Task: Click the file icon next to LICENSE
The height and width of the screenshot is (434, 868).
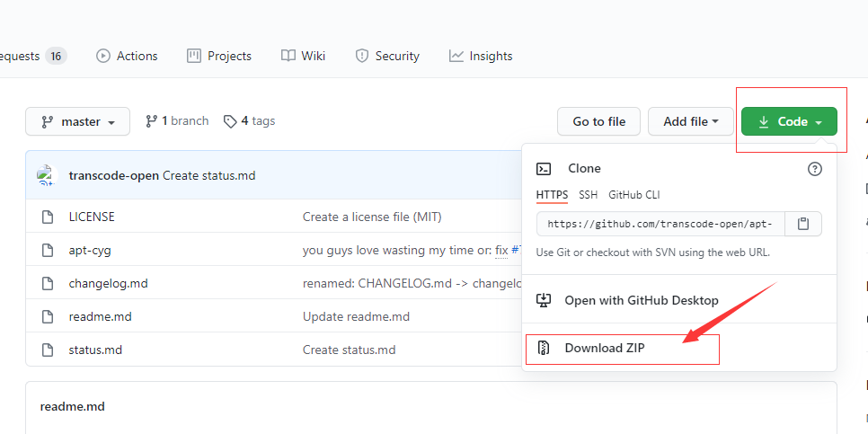Action: 48,217
